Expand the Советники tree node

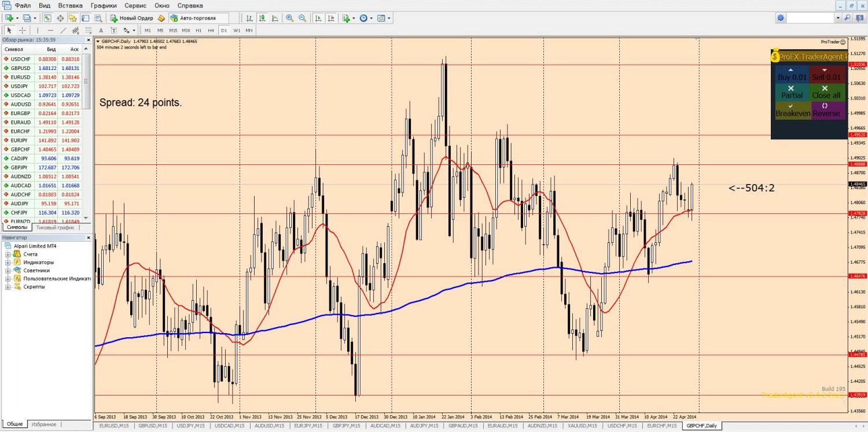click(8, 270)
